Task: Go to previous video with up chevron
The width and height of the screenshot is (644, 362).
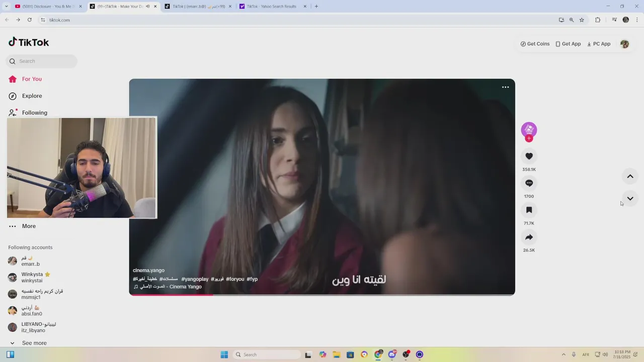Action: [630, 176]
